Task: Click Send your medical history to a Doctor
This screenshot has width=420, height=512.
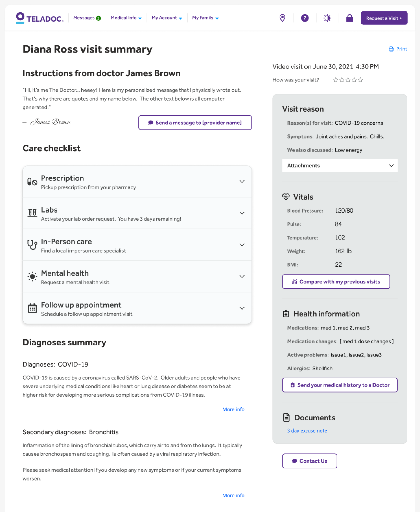Action: tap(340, 385)
